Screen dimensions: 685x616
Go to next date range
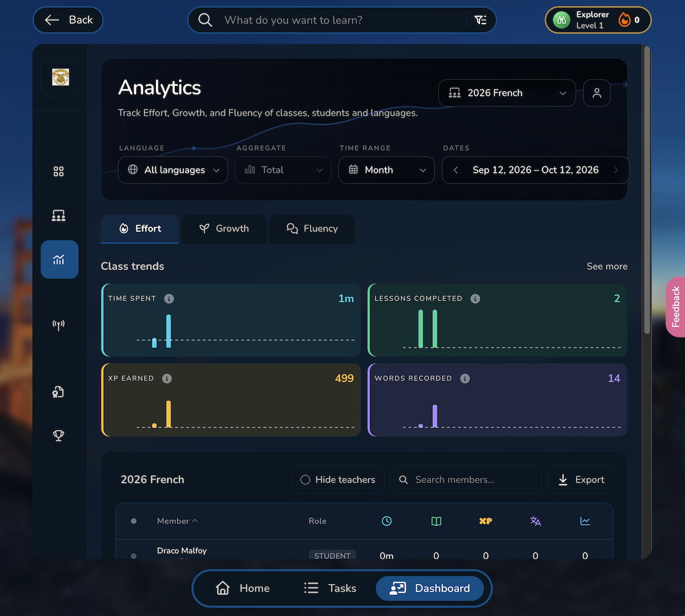(x=615, y=170)
